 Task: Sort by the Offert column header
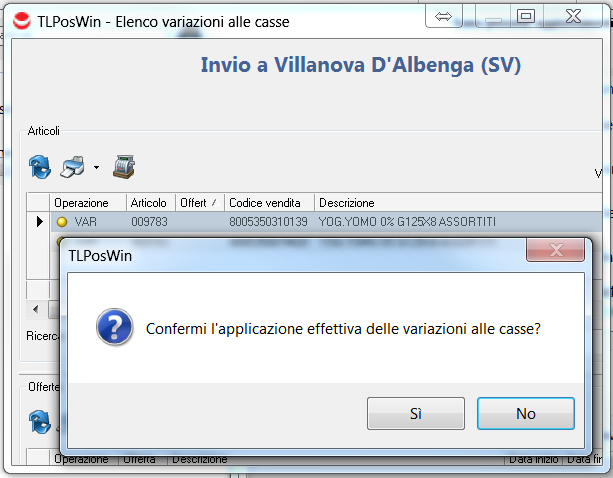(199, 203)
